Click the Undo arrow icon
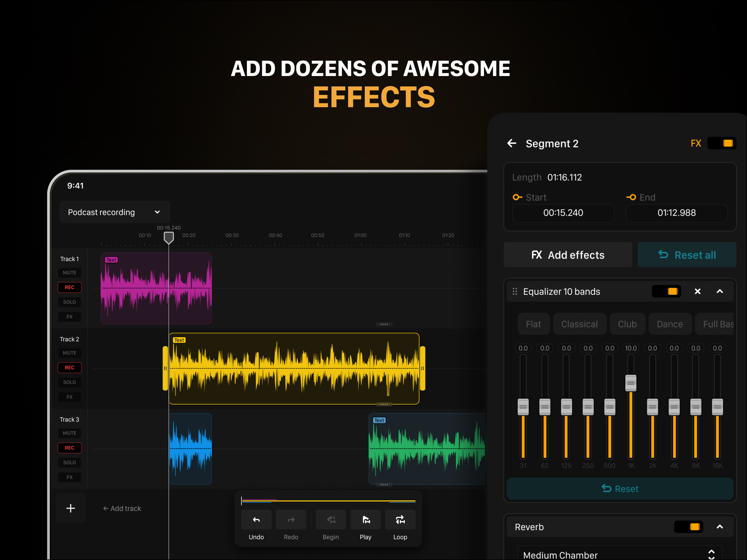This screenshot has width=747, height=560. tap(256, 520)
